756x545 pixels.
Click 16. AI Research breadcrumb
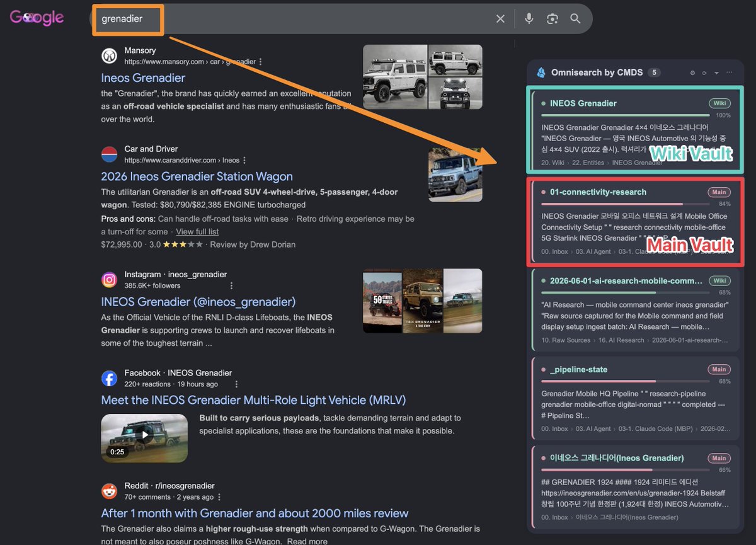620,340
